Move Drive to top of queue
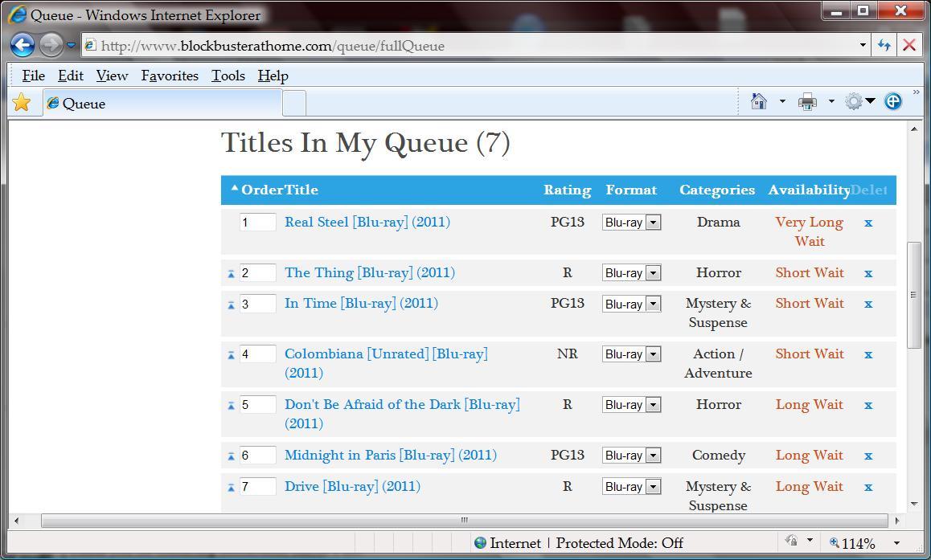This screenshot has width=931, height=560. click(231, 488)
